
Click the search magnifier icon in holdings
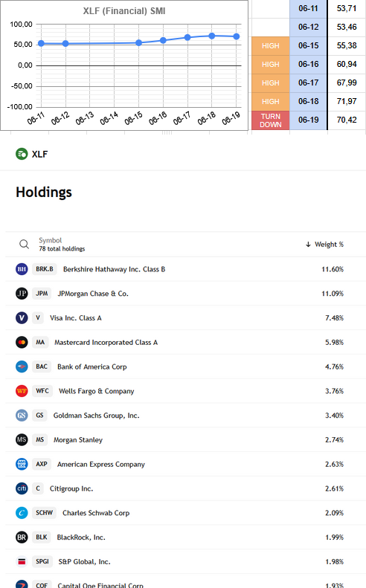[x=24, y=244]
